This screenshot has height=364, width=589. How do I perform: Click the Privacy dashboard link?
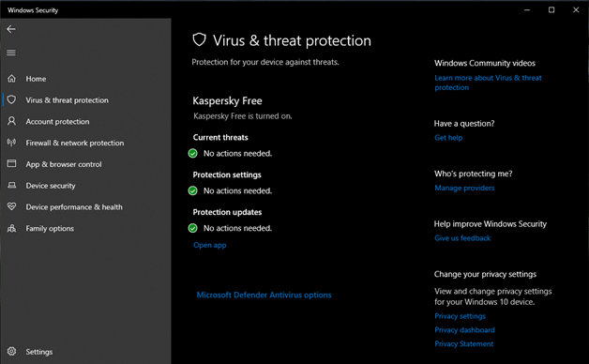click(464, 330)
